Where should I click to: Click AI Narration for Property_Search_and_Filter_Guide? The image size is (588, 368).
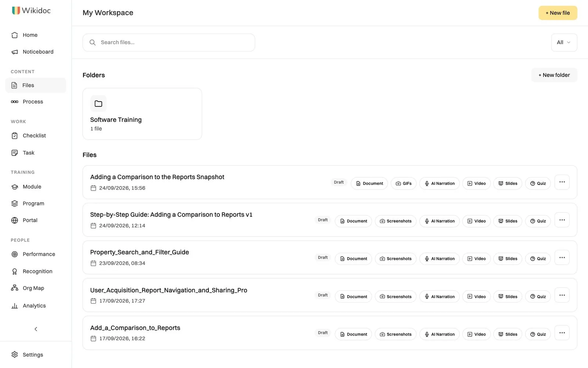click(x=440, y=259)
